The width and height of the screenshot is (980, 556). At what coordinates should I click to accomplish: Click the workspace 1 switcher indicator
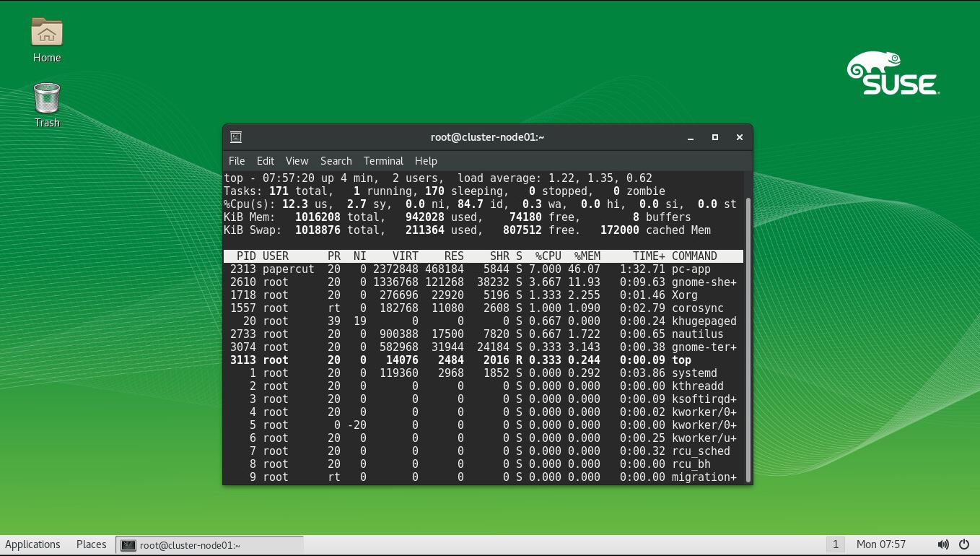[835, 544]
